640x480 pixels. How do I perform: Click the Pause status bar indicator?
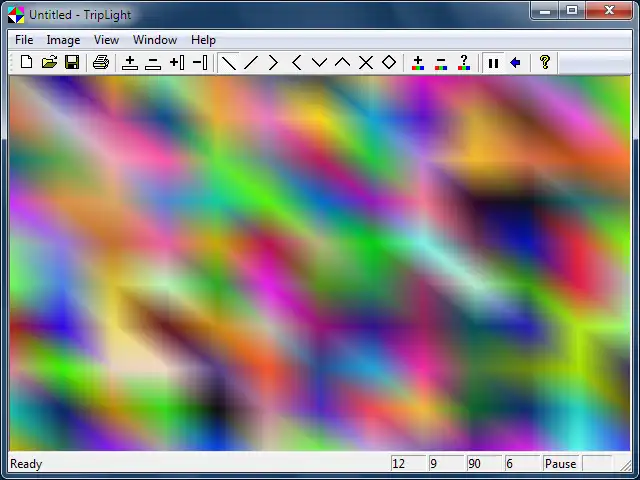[x=561, y=464]
